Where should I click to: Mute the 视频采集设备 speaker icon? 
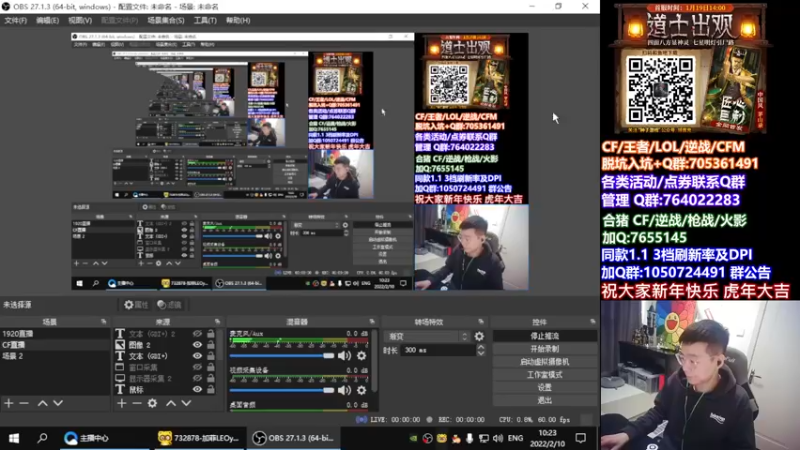tap(344, 390)
